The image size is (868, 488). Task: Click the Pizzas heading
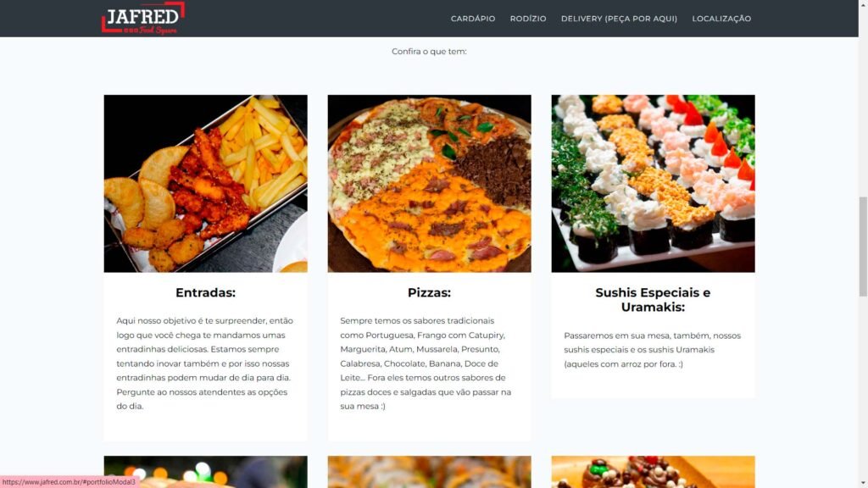(429, 292)
